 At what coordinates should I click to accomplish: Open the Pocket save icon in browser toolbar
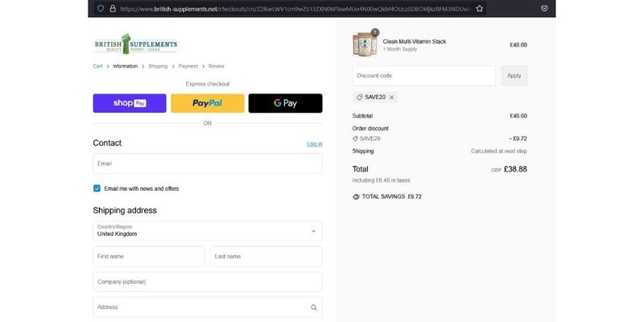(544, 9)
